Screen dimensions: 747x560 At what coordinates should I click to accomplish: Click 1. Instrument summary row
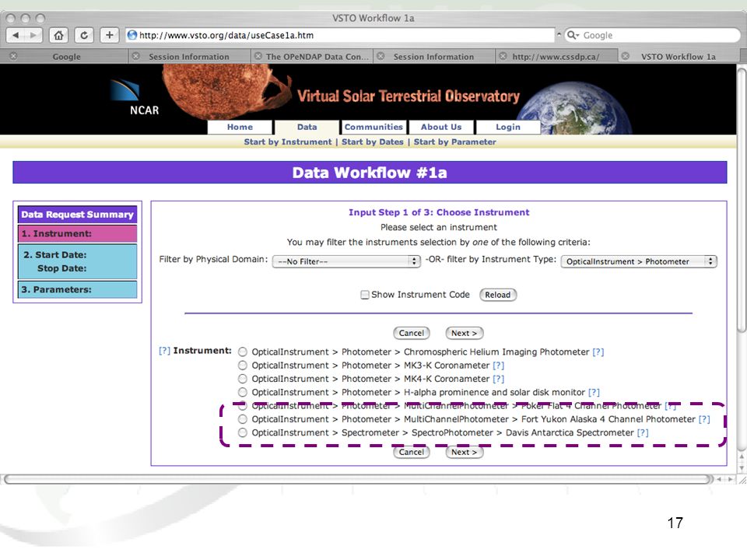click(77, 234)
